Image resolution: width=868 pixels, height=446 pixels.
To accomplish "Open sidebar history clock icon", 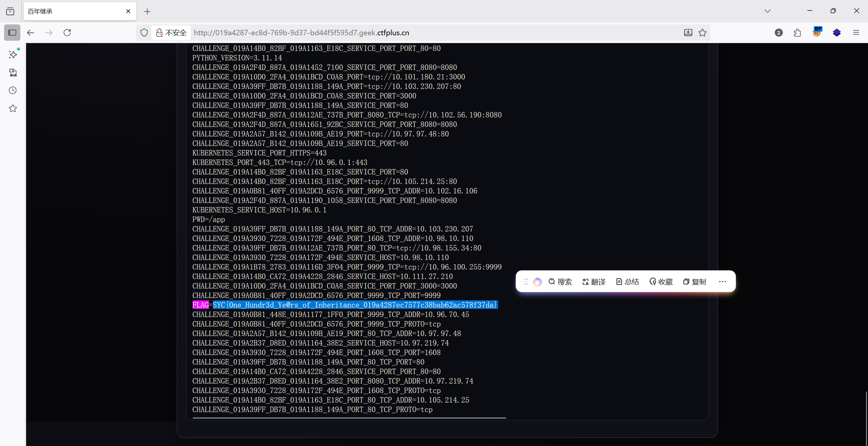I will [x=13, y=90].
